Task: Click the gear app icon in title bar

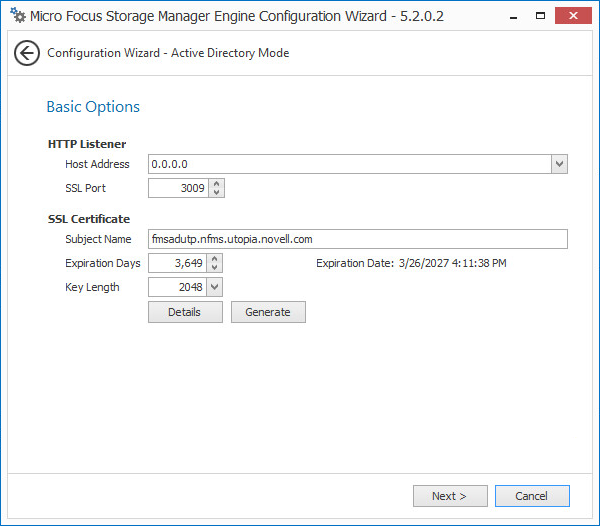Action: tap(17, 16)
